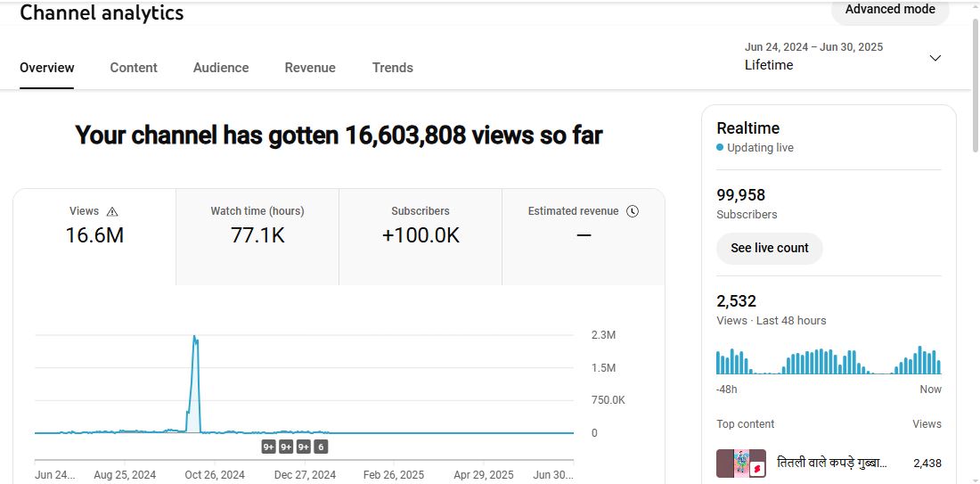Click the views spike peak on chart
Viewport: 980px width, 484px height.
click(194, 338)
